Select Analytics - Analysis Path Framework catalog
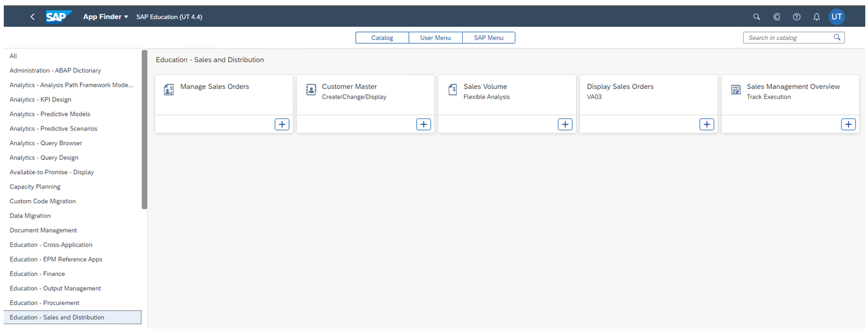Viewport: 868px width, 334px height. 72,85
